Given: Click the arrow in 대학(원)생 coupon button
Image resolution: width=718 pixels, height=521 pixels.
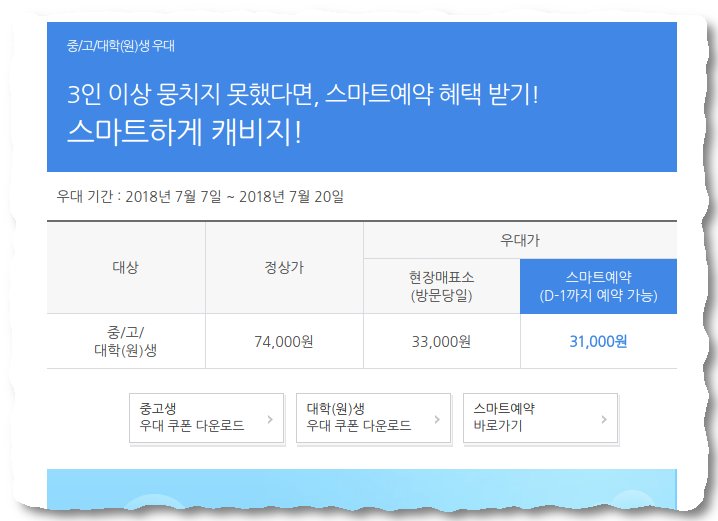Looking at the screenshot, I should pos(437,419).
